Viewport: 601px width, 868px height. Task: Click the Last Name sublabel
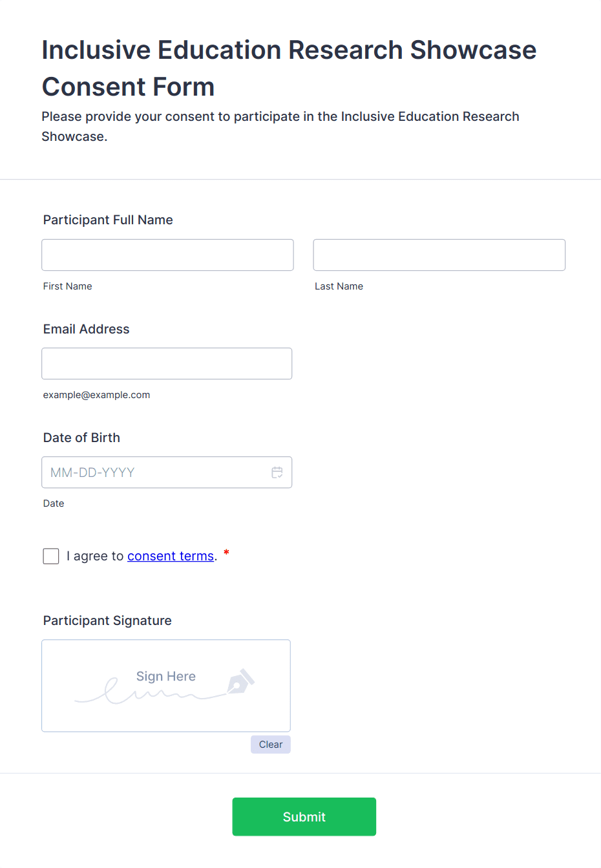(339, 286)
